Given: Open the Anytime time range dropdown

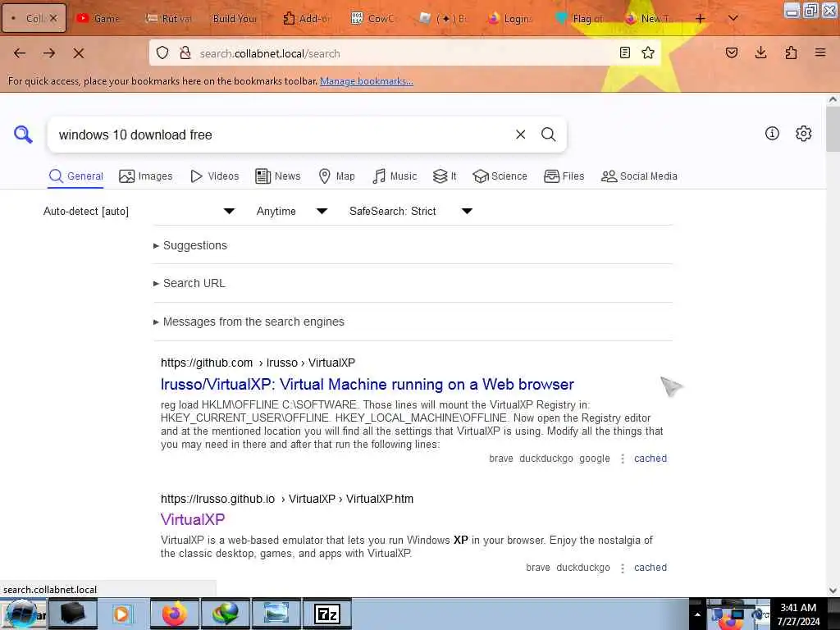Looking at the screenshot, I should (x=292, y=211).
